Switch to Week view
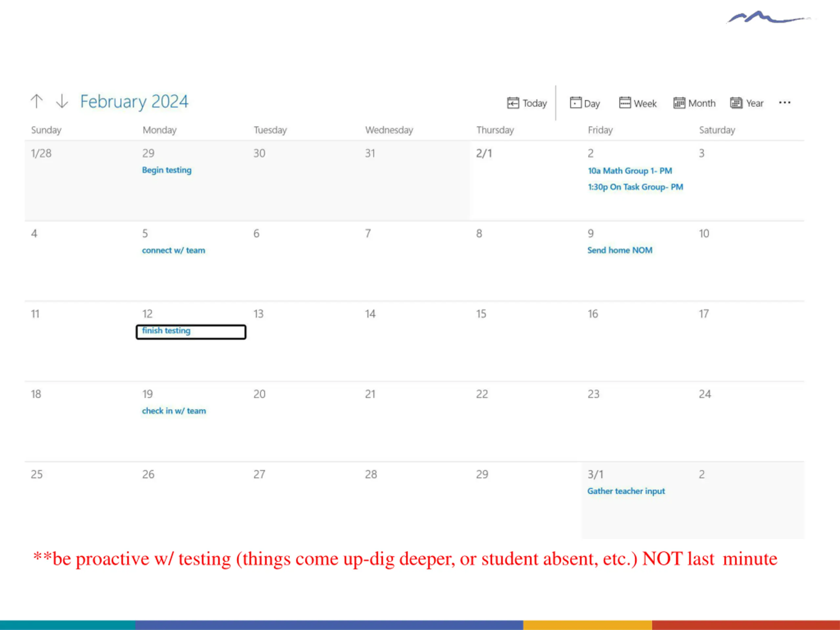Screen dimensions: 840x630 point(638,103)
